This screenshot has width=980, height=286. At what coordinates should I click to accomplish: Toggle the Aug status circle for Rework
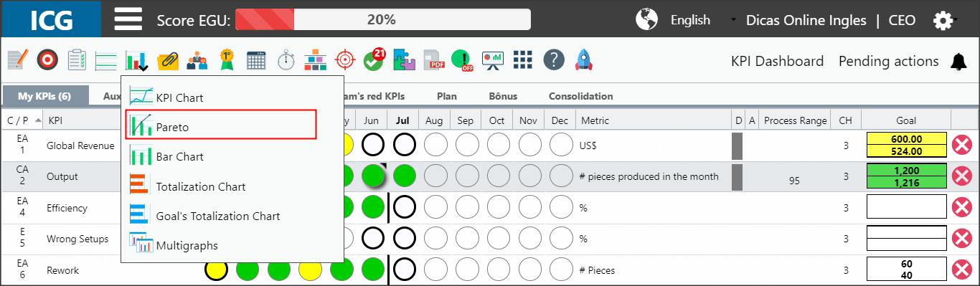click(436, 270)
